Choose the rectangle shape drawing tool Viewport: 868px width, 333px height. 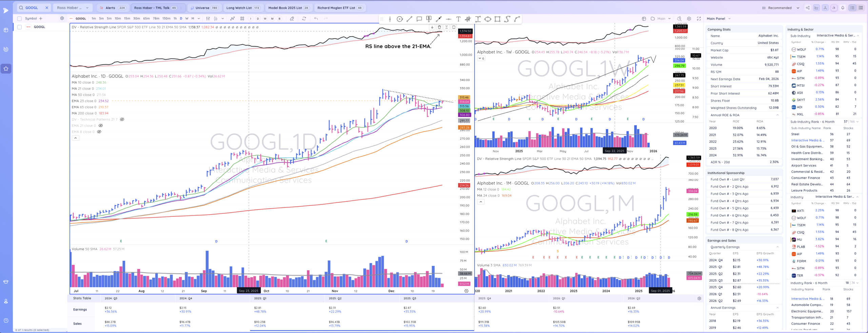(497, 19)
